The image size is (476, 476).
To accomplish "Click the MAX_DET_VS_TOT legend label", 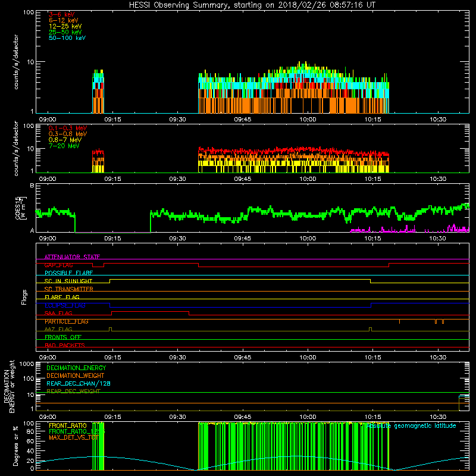I will click(74, 437).
